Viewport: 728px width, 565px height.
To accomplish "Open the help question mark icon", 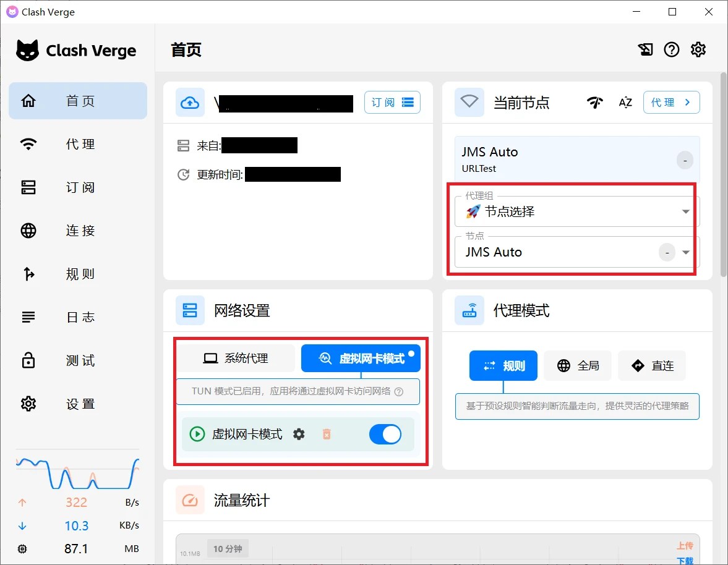I will (x=671, y=49).
